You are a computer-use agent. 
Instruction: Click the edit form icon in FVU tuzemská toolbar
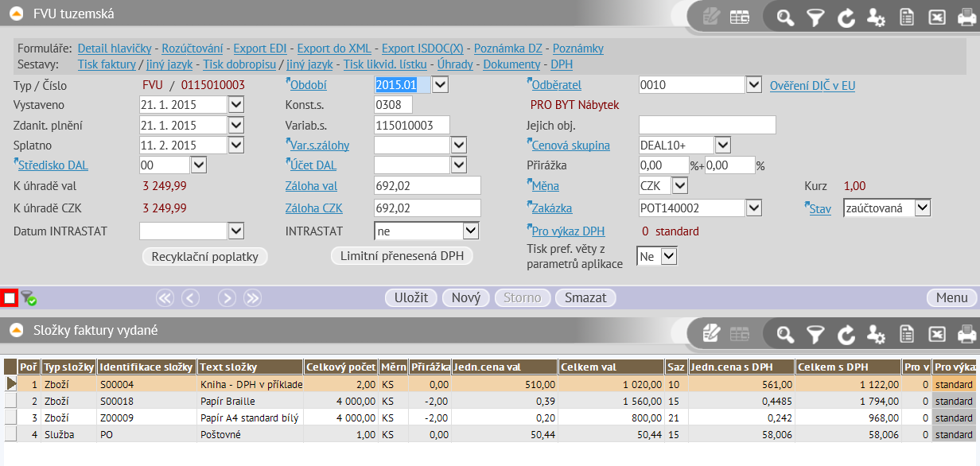(x=711, y=17)
